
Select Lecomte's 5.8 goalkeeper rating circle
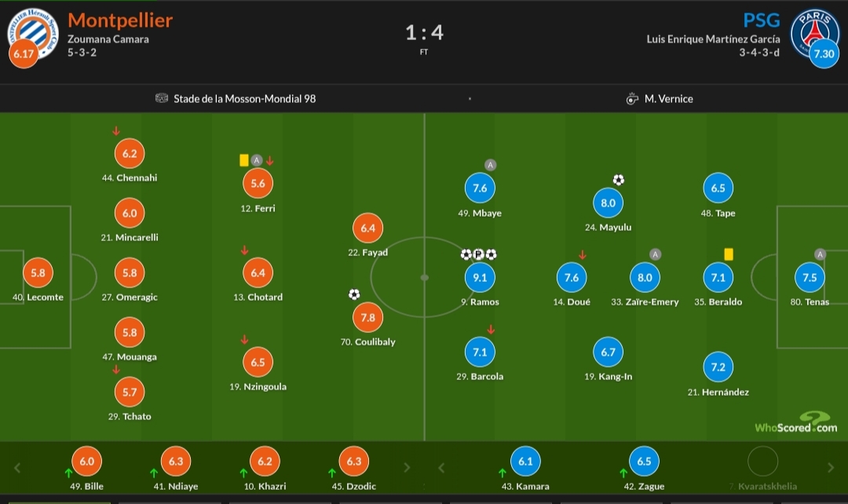tap(38, 273)
